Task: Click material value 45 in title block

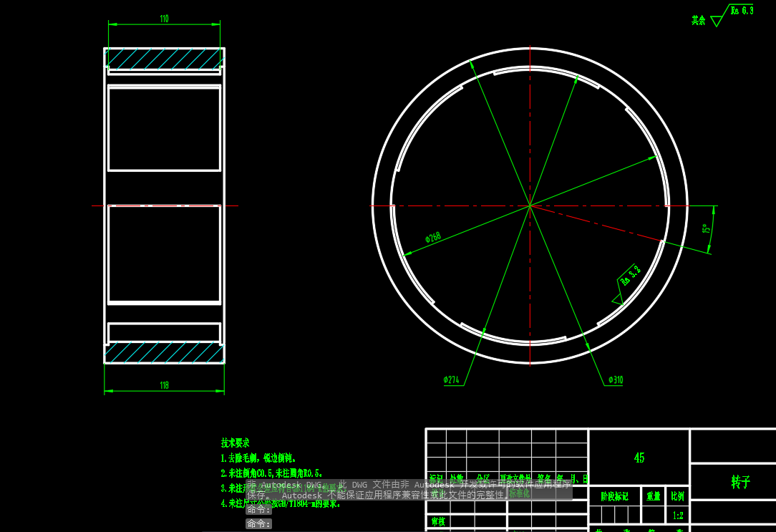Action: point(639,458)
